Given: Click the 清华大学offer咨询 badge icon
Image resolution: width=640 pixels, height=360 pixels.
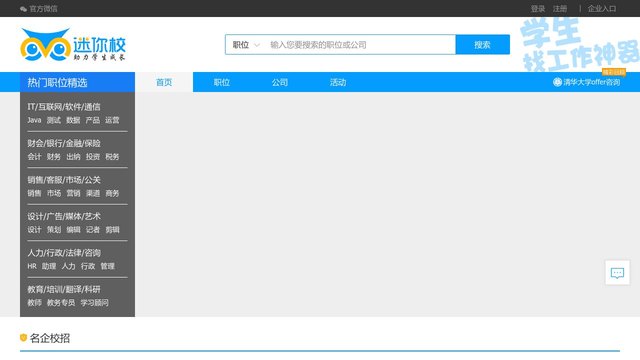Looking at the screenshot, I should pos(557,82).
